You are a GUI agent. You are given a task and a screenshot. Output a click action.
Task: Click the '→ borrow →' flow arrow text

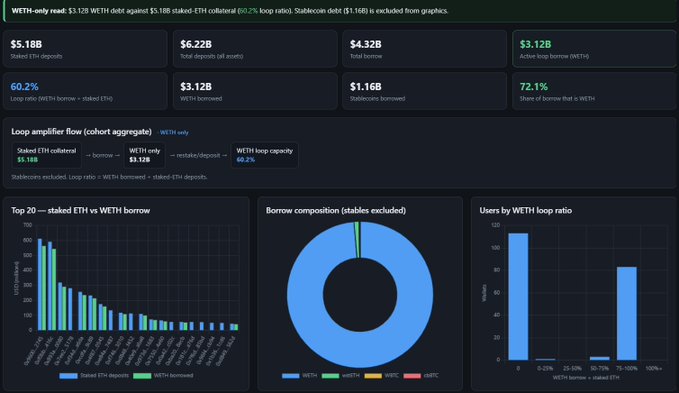click(103, 155)
